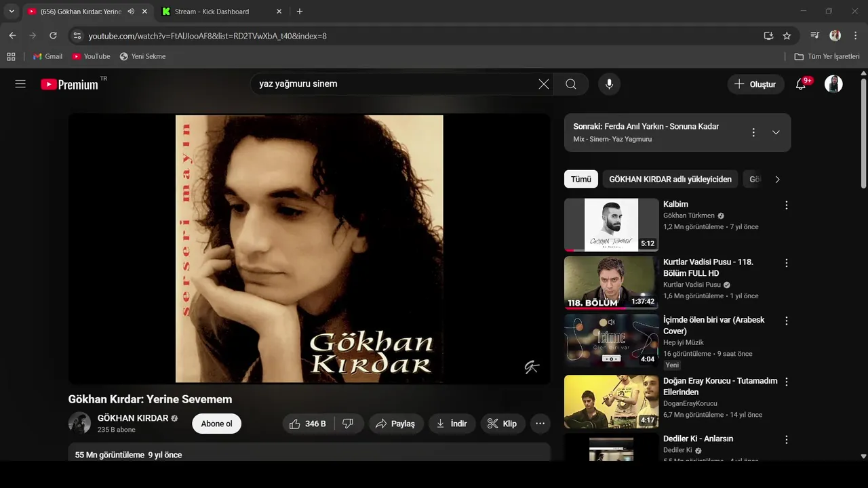Open GÖKHAN KIRDAR channel name link
This screenshot has width=868, height=488.
133,418
